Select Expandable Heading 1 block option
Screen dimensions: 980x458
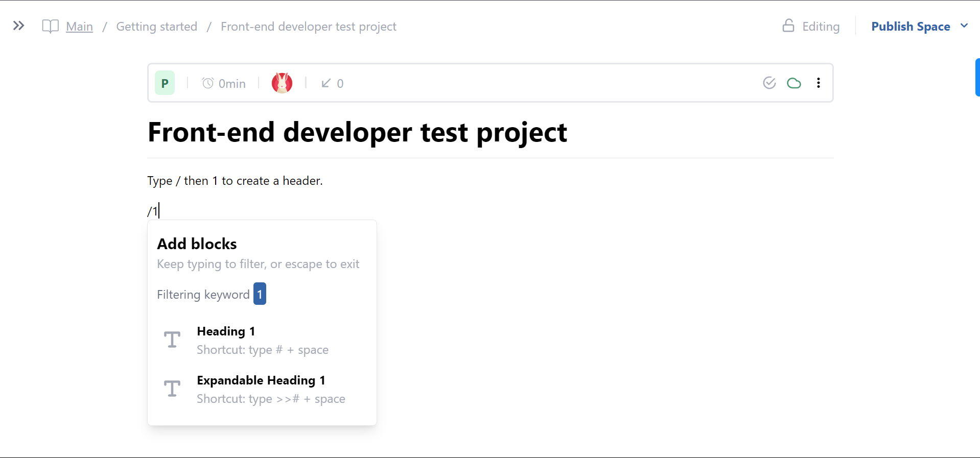click(x=262, y=389)
